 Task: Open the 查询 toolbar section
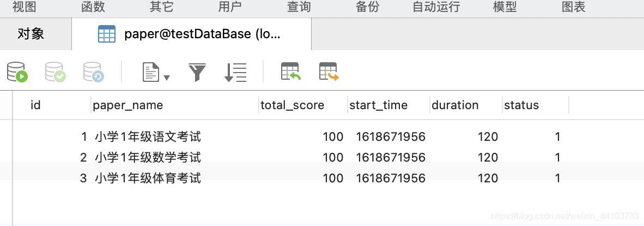(299, 7)
